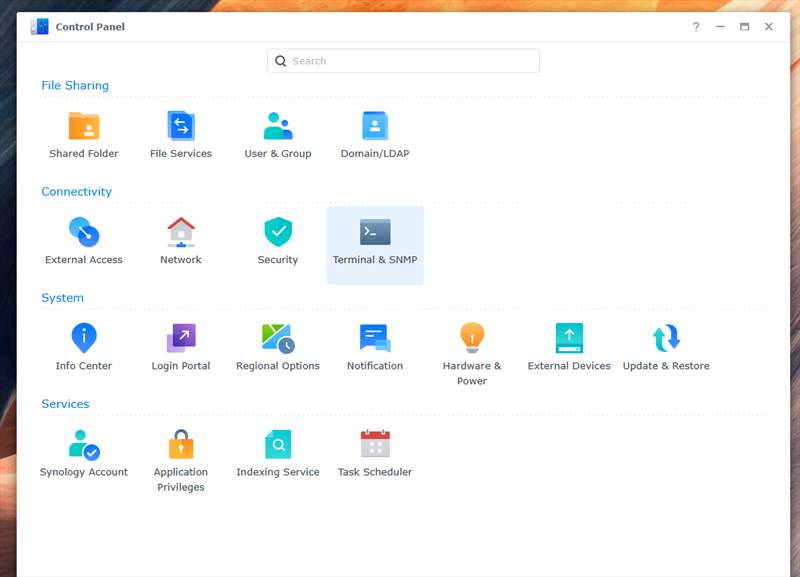The height and width of the screenshot is (577, 800).
Task: Maximize the Control Panel window
Action: click(x=744, y=27)
